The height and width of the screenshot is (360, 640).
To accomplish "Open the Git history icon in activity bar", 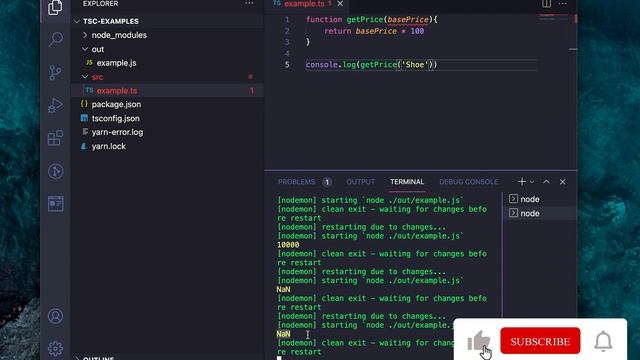I will [x=55, y=171].
